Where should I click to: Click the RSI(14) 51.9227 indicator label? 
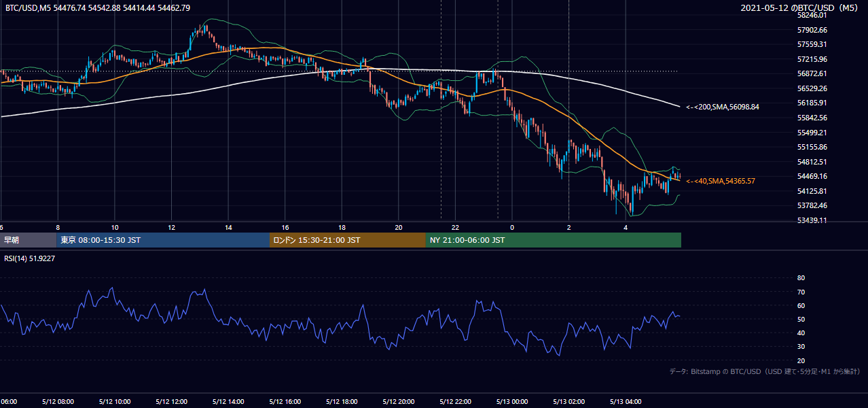(30, 258)
